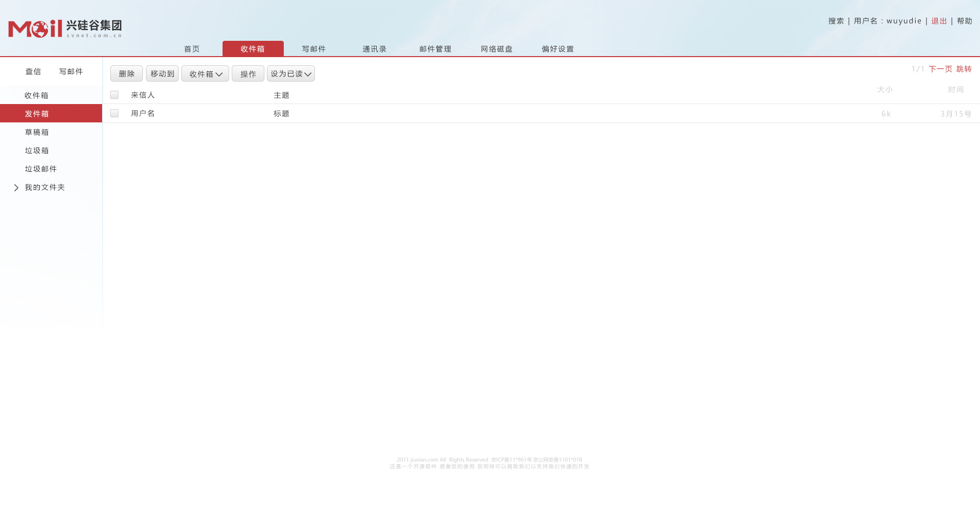Viewport: 980px width, 510px height.
Task: Open the 收件箱 (Inbox) folder in sidebar
Action: [36, 95]
